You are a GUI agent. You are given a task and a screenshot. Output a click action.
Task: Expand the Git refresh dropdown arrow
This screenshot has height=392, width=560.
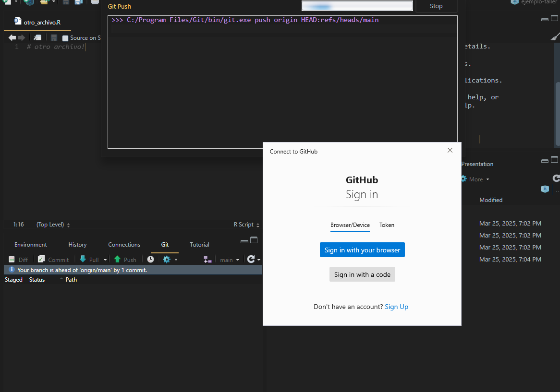(x=259, y=260)
